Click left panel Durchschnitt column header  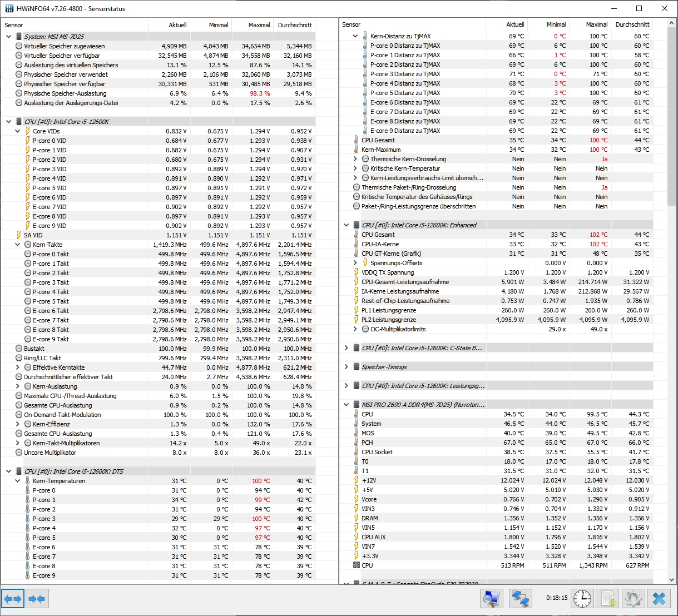click(x=295, y=25)
